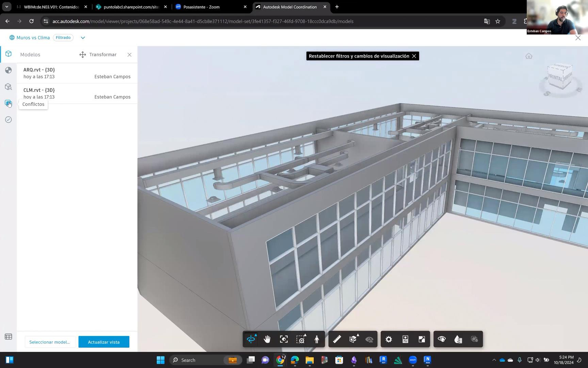Click the Fit to view icon
Viewport: 588px width, 368px height.
284,339
